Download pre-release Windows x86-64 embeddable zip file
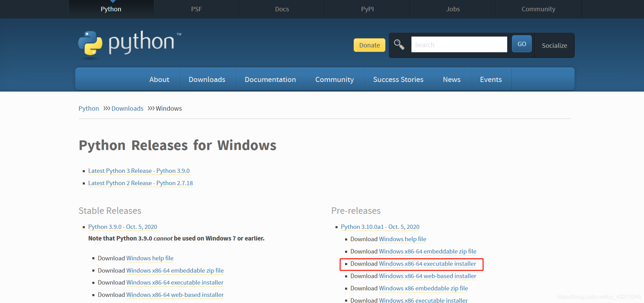Image resolution: width=644 pixels, height=303 pixels. click(x=428, y=251)
